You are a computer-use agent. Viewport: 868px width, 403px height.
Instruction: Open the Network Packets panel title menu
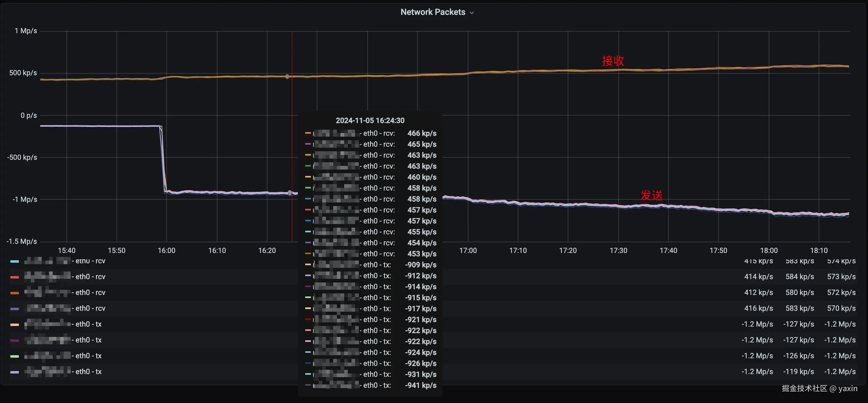433,12
